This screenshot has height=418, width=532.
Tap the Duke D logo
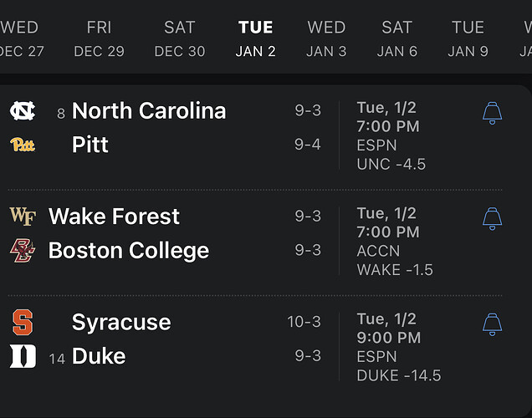[23, 356]
